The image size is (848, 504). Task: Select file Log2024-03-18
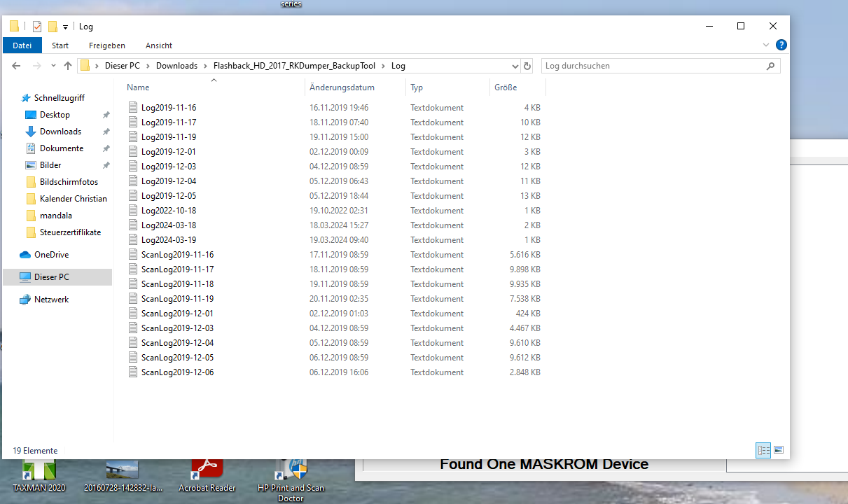pos(169,225)
